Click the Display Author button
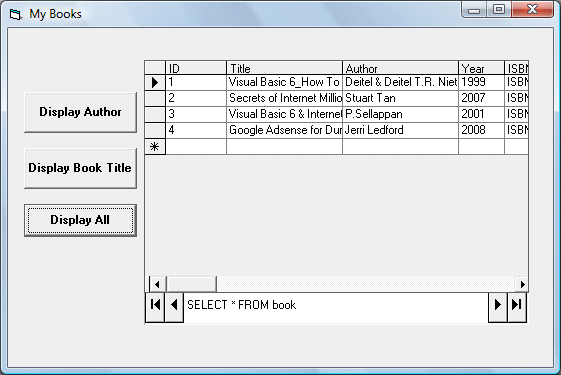Image resolution: width=561 pixels, height=375 pixels. click(81, 112)
